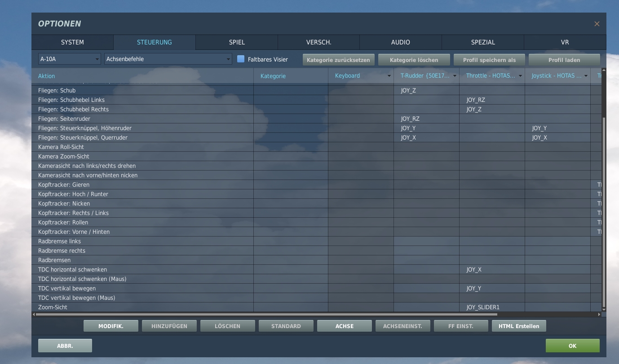Click the horizontal scrollbar right arrow
Viewport: 619px width, 364px height.
[x=599, y=315]
